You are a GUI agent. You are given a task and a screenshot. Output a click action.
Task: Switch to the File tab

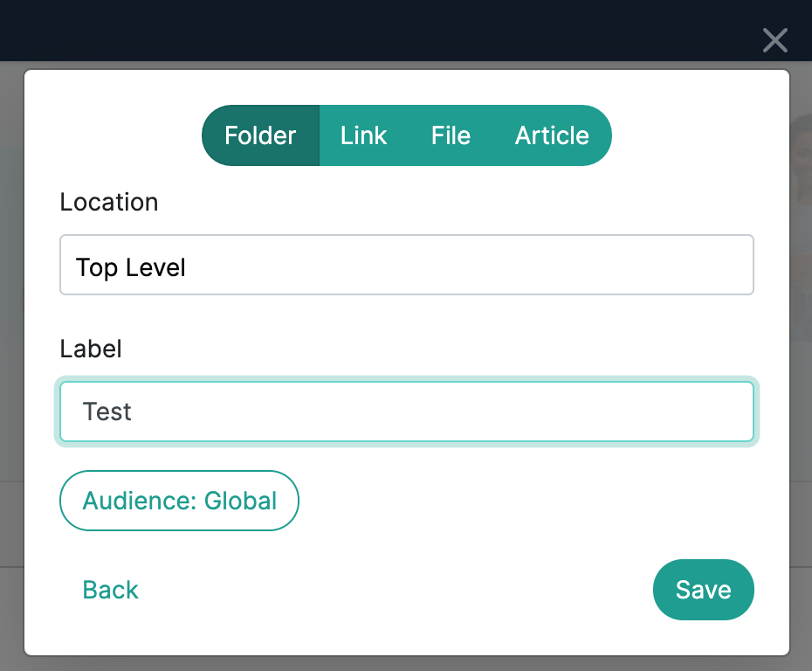click(451, 135)
